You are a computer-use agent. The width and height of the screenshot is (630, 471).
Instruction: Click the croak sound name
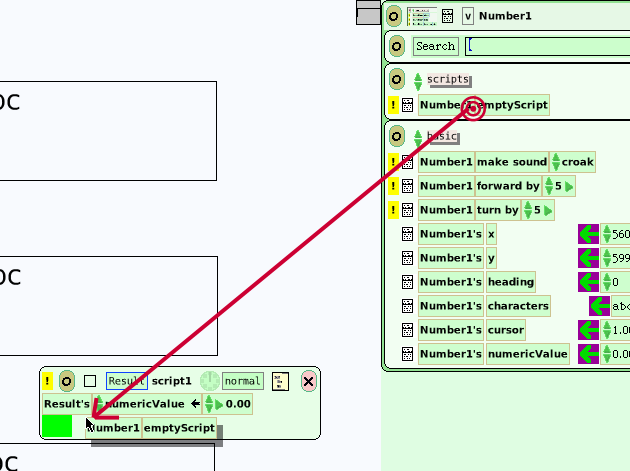pyautogui.click(x=577, y=162)
